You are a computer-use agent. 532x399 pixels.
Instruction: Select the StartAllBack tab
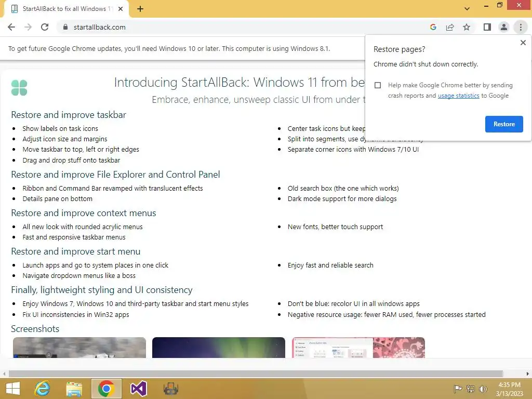coord(66,9)
